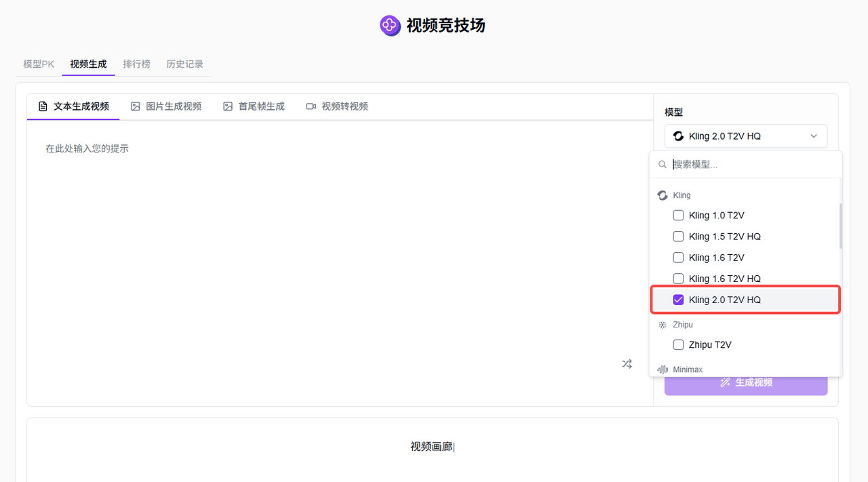
Task: Click the Minimax group waveform icon
Action: click(x=663, y=369)
